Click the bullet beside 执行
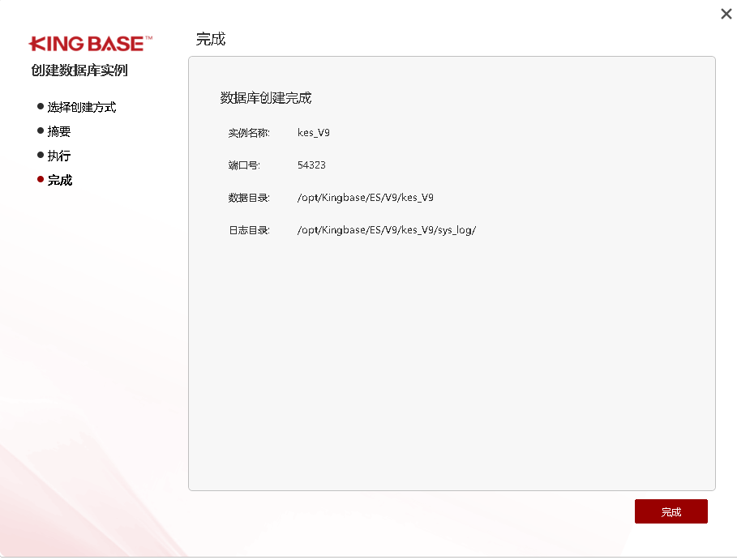The height and width of the screenshot is (560, 737). pos(41,155)
